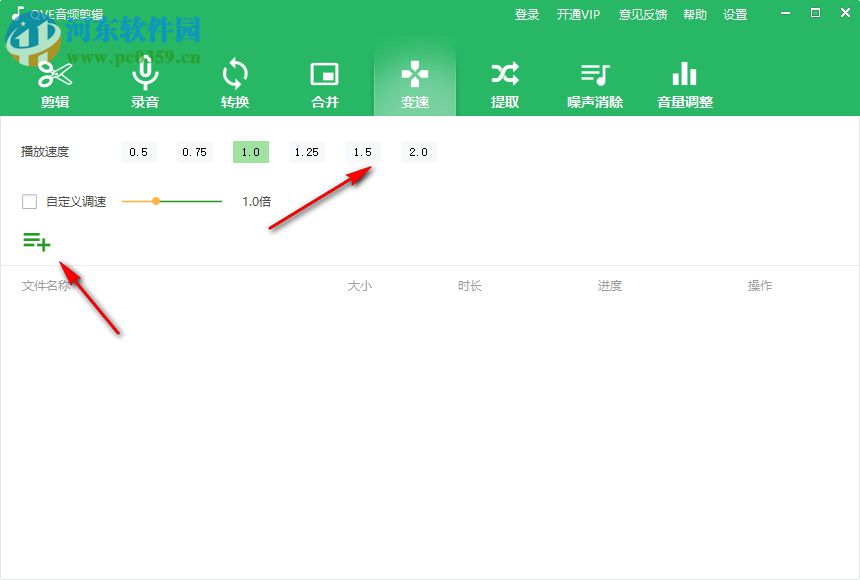The height and width of the screenshot is (580, 860).
Task: Select the 2.0 speed preset
Action: 418,151
